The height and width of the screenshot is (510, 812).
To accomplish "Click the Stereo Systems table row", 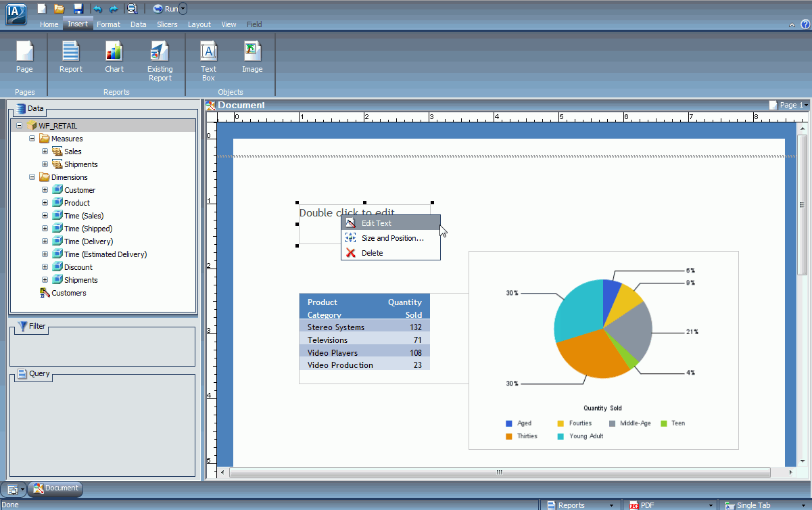I will click(x=364, y=327).
